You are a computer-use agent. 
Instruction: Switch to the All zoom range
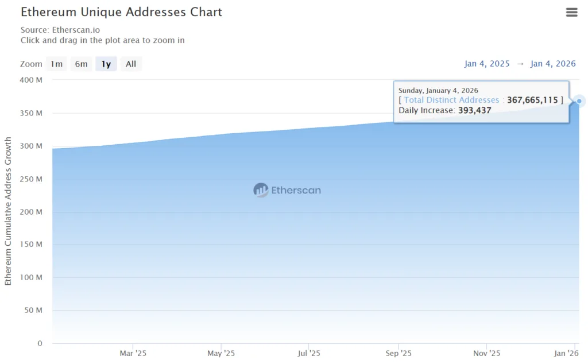[131, 64]
